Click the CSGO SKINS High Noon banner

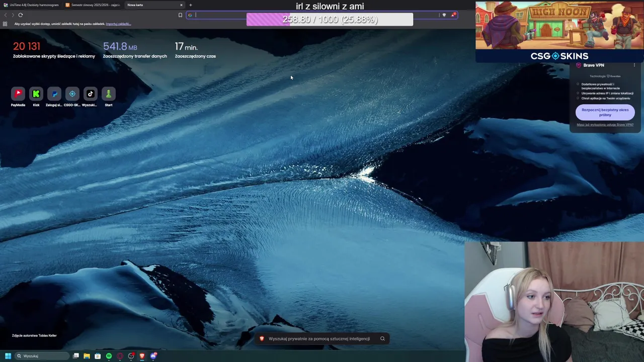point(559,32)
